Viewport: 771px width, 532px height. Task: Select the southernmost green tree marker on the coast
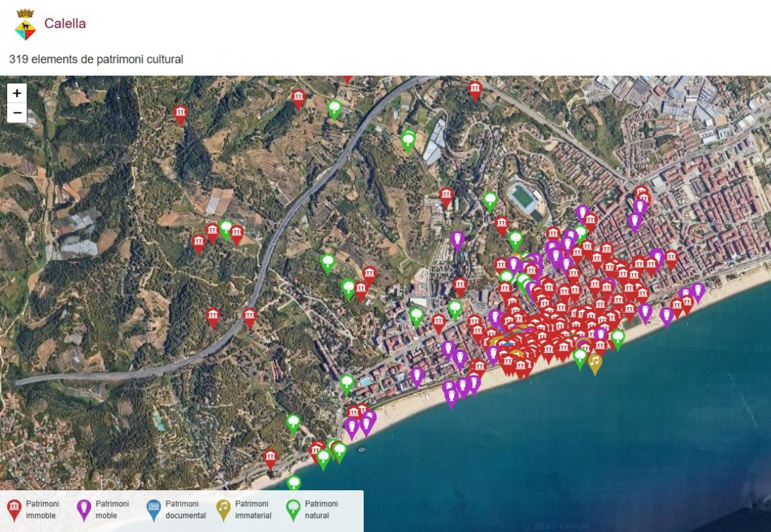tap(294, 483)
